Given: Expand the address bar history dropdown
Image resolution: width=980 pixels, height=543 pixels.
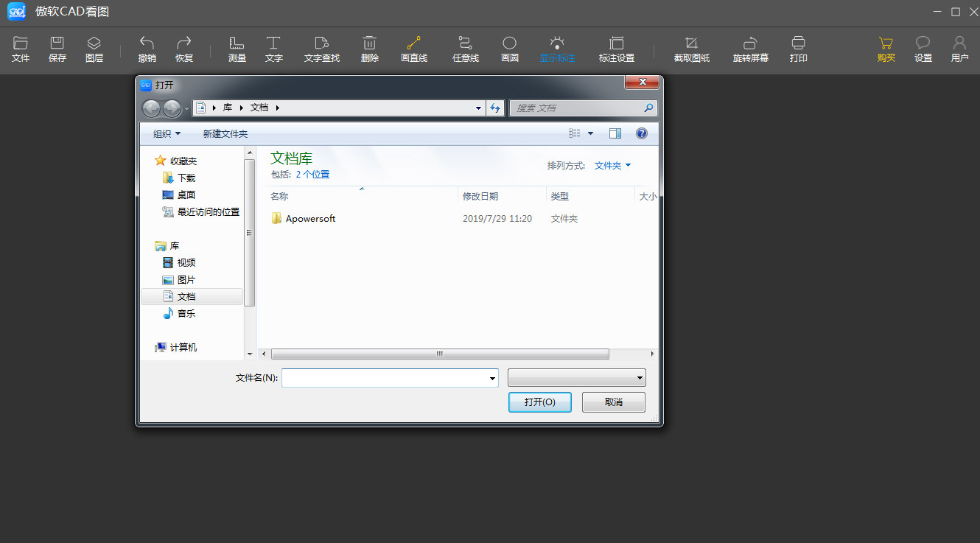Looking at the screenshot, I should coord(479,108).
